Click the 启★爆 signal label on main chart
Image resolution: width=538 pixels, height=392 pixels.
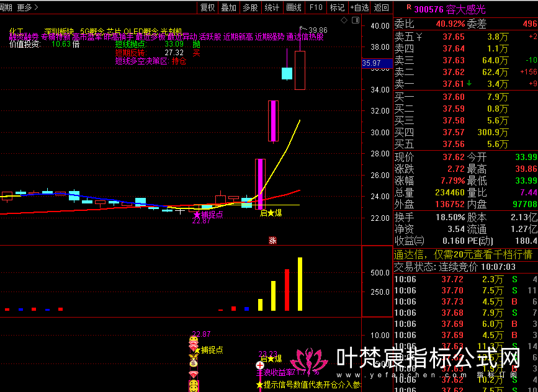(271, 213)
